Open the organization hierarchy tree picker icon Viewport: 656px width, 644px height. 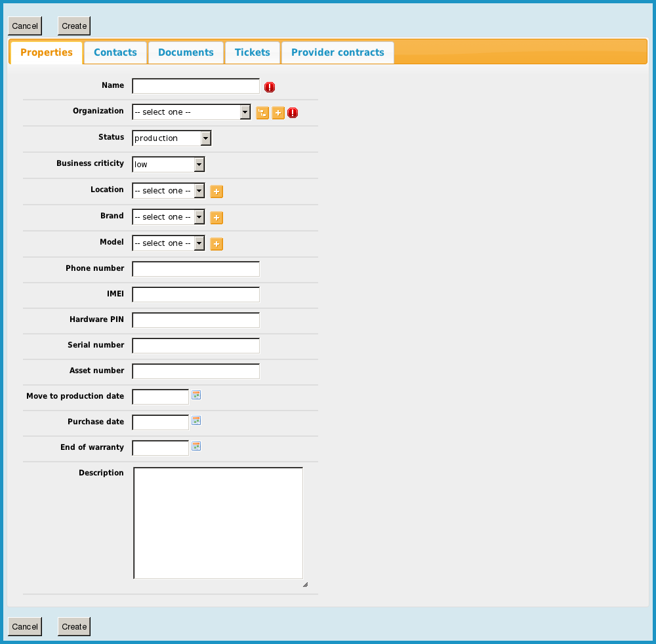pyautogui.click(x=262, y=113)
